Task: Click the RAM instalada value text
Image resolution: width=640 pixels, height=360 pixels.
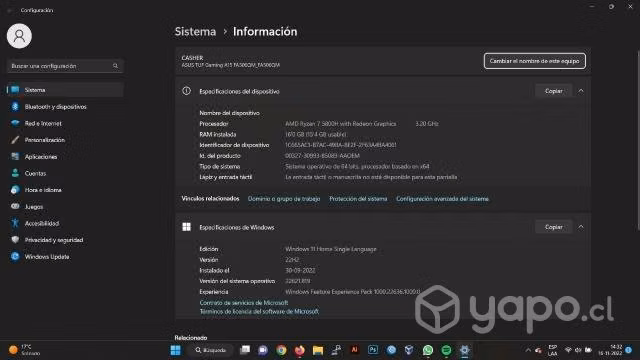Action: (x=316, y=134)
